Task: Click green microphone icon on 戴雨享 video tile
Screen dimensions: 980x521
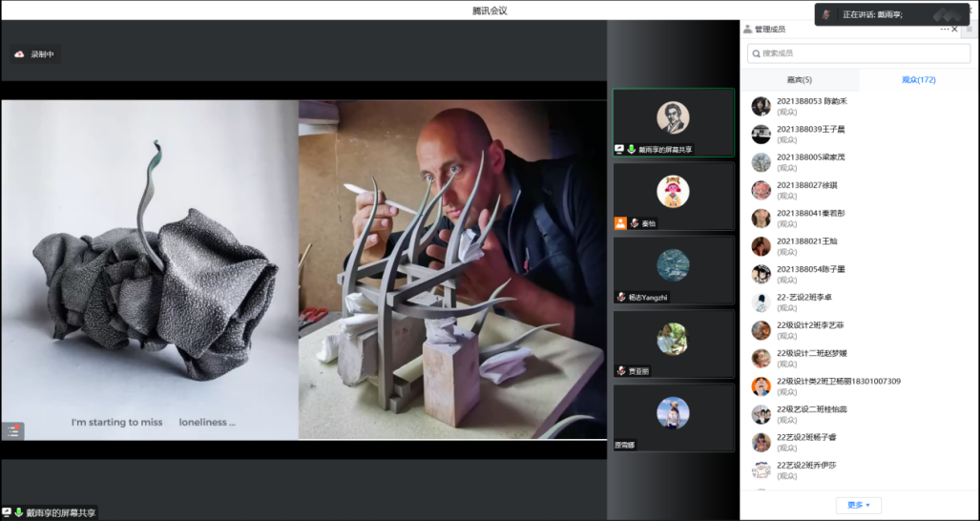Action: 631,150
